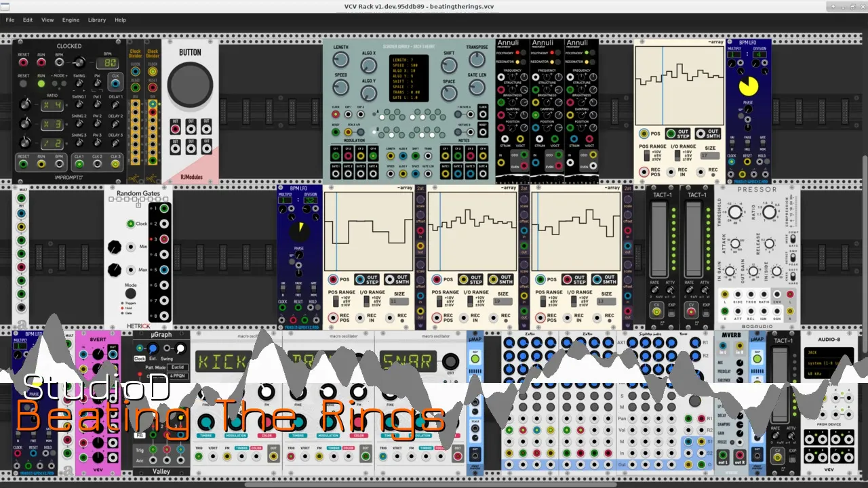Click the CLK 3 yellow output jack on Clocked
The height and width of the screenshot is (488, 868).
[115, 163]
